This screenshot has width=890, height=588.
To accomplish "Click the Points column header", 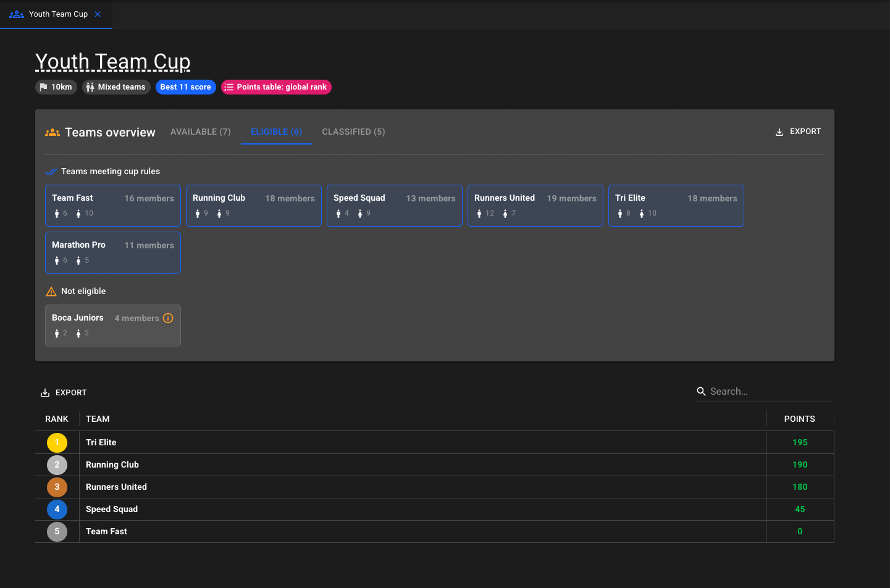I will tap(799, 419).
